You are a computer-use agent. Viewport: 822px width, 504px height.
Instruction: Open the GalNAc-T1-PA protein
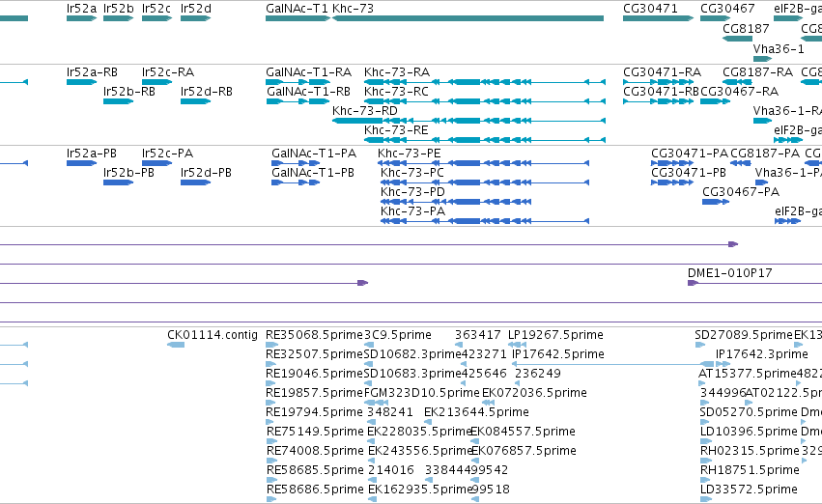click(296, 163)
